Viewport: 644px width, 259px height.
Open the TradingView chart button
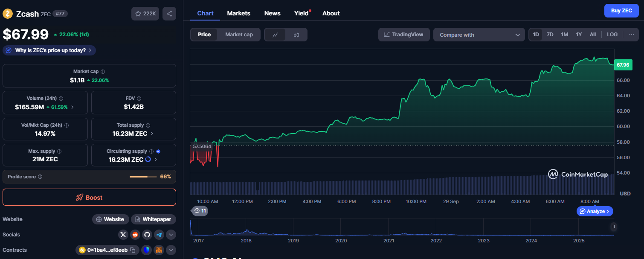click(x=404, y=35)
